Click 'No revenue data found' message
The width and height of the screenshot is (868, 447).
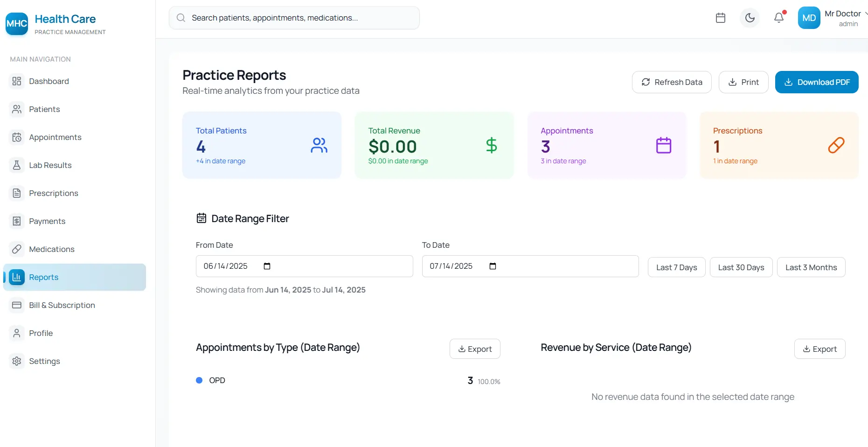pos(693,397)
